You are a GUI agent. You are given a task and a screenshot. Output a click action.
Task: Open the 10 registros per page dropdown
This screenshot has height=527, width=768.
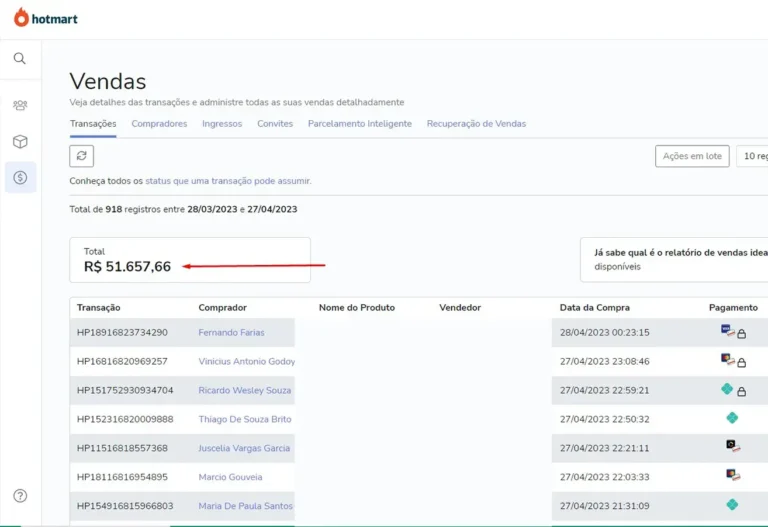click(x=752, y=156)
